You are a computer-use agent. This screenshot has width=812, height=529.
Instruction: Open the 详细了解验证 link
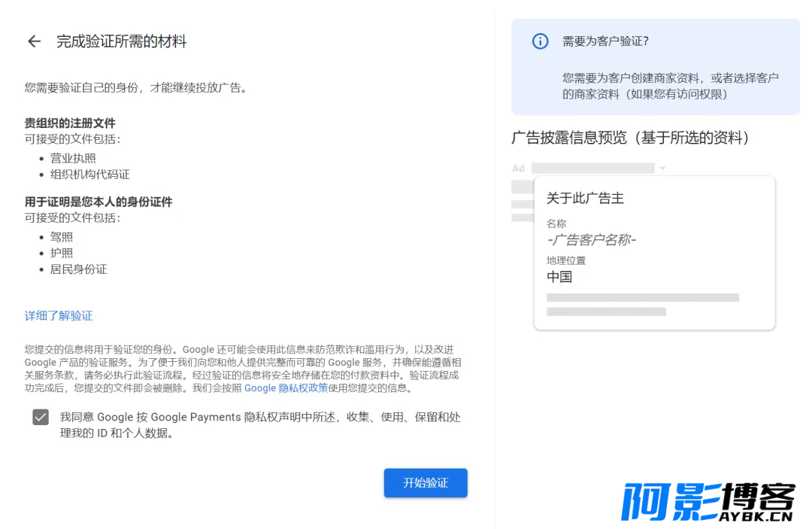[x=59, y=315]
